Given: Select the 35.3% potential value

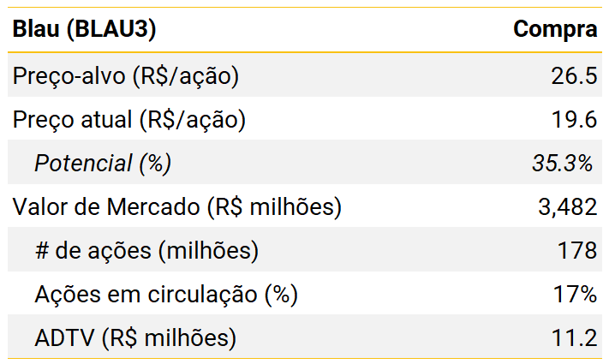Looking at the screenshot, I should point(563,163).
